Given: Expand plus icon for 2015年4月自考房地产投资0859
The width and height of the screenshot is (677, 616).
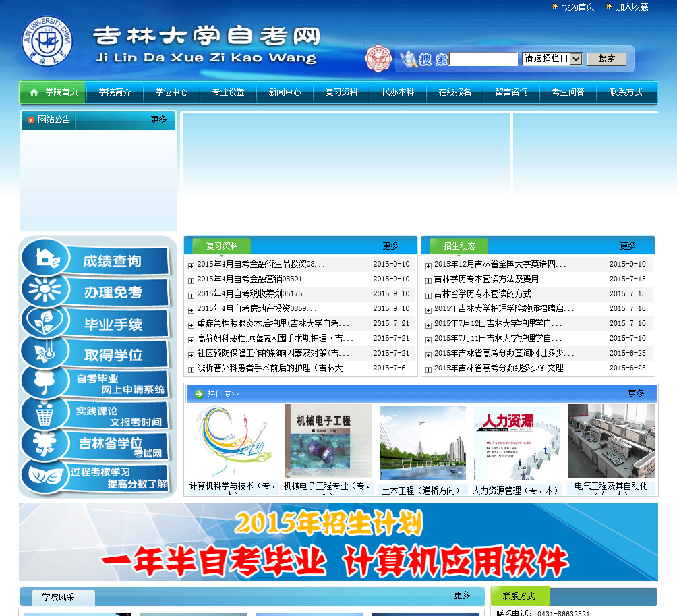Looking at the screenshot, I should tap(191, 310).
